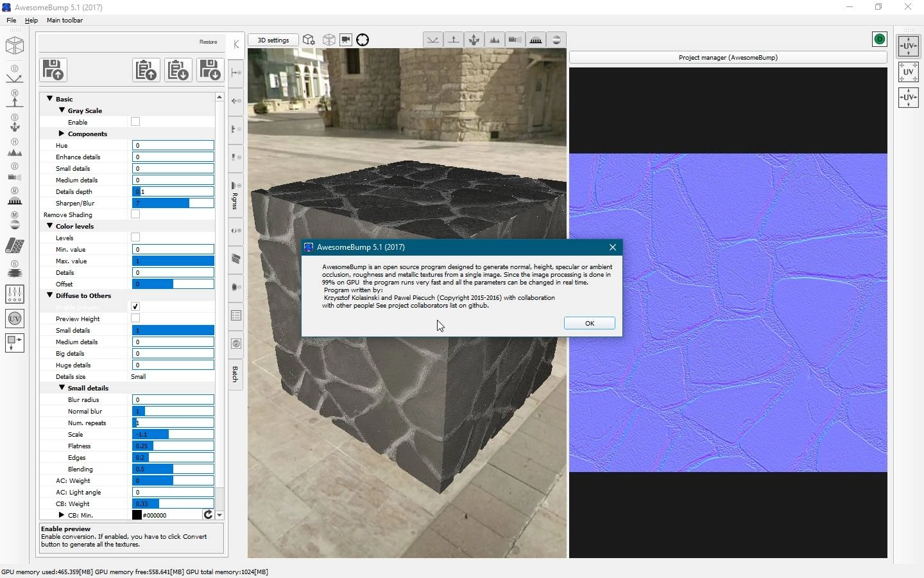Click the clipboard paste (down arrow) icon
Screen dimensions: 924x578
click(178, 70)
